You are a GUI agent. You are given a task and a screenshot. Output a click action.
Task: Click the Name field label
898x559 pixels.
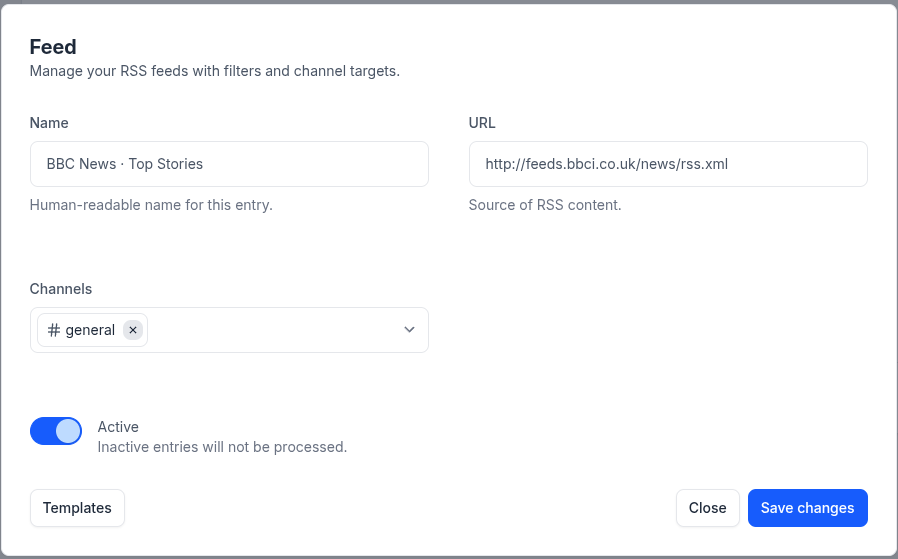click(49, 123)
